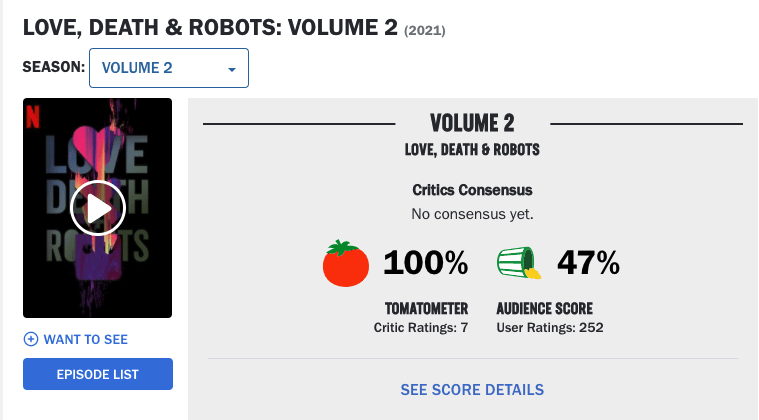The width and height of the screenshot is (759, 420).
Task: Click the red tomato Tomatometer icon
Action: [x=346, y=263]
